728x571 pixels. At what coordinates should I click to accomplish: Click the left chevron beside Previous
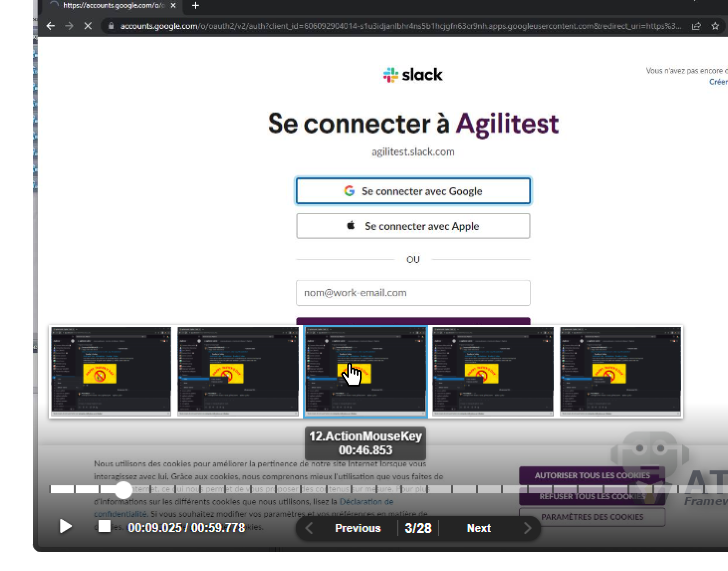pos(309,528)
